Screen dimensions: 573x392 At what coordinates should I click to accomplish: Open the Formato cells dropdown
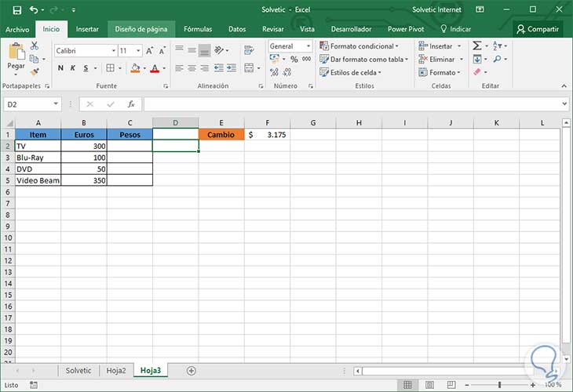pos(440,72)
